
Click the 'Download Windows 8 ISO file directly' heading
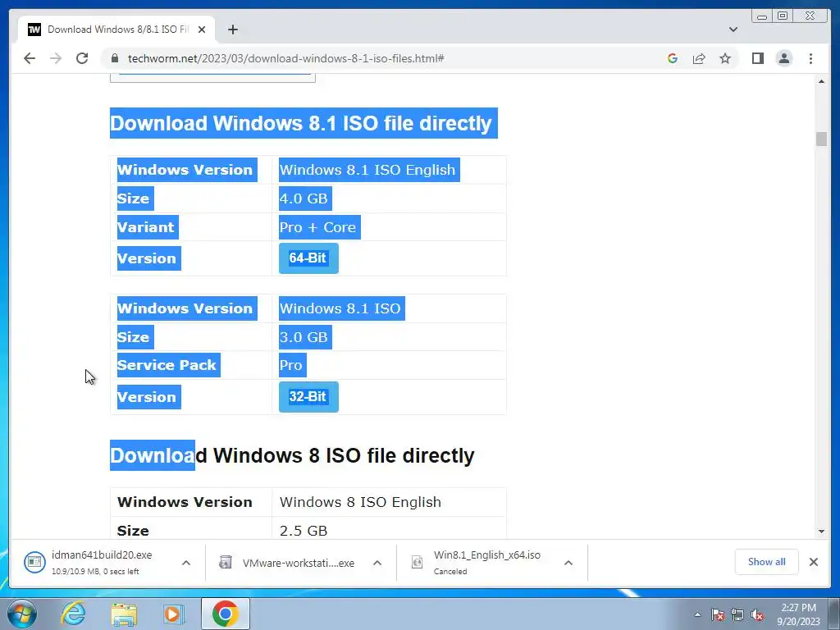click(292, 455)
